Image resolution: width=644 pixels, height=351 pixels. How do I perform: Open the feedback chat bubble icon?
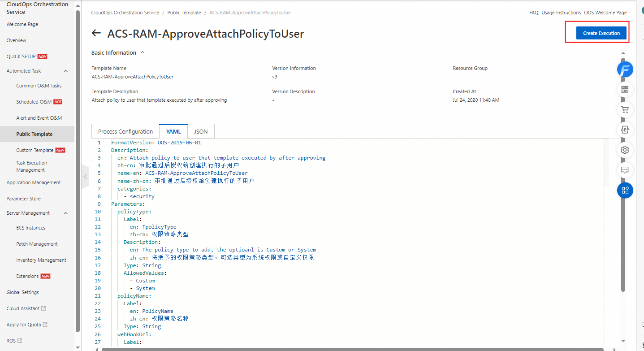[625, 170]
